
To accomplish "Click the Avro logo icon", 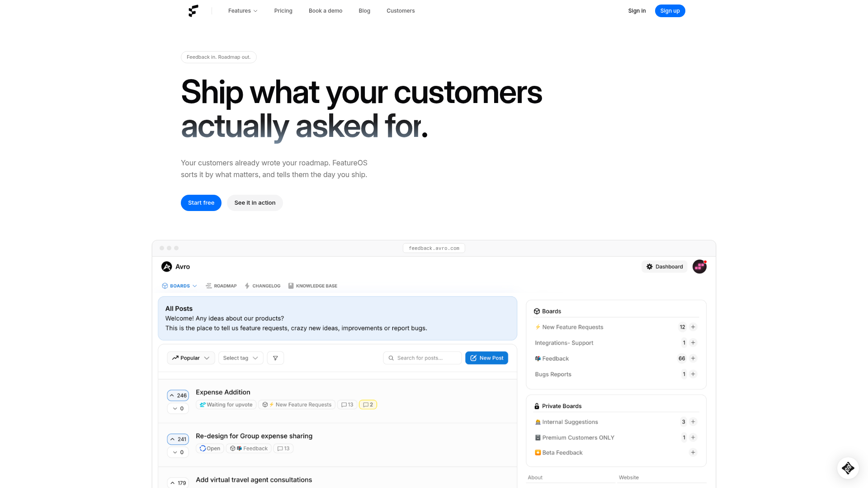I will (x=167, y=267).
